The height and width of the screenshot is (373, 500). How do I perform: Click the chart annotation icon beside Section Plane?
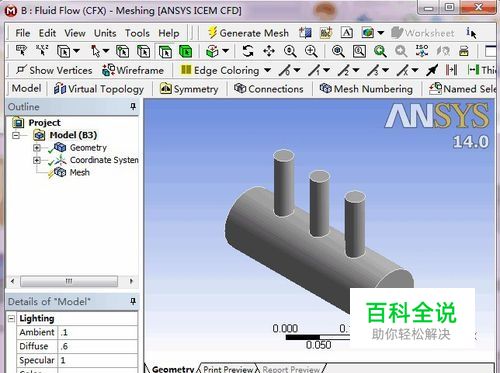pyautogui.click(x=326, y=33)
